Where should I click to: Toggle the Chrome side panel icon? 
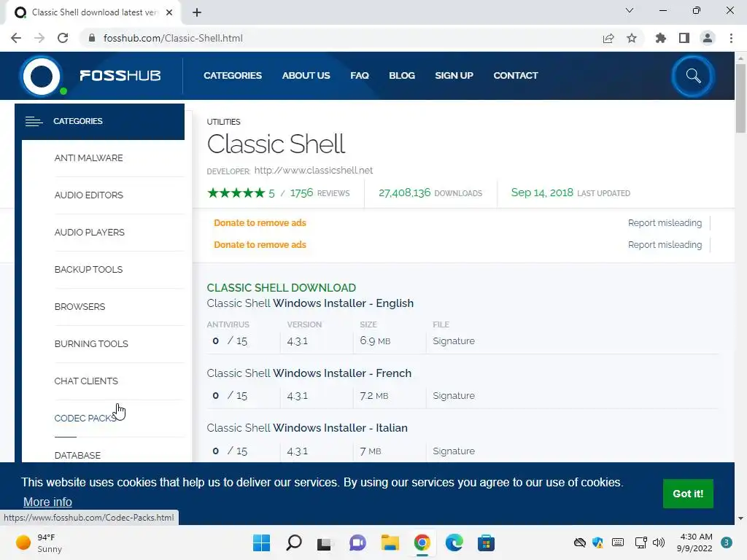684,38
